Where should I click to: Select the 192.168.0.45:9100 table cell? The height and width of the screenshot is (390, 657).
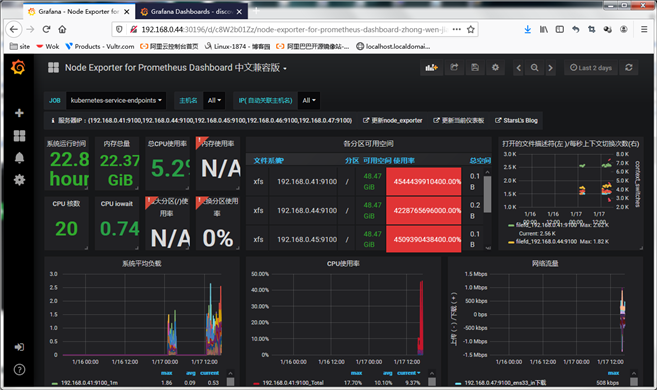click(x=307, y=239)
